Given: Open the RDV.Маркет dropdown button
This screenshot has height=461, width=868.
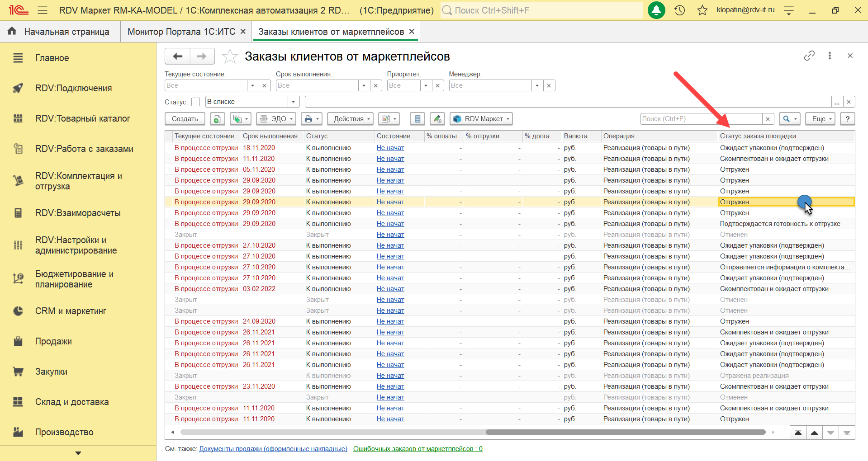Looking at the screenshot, I should (481, 119).
